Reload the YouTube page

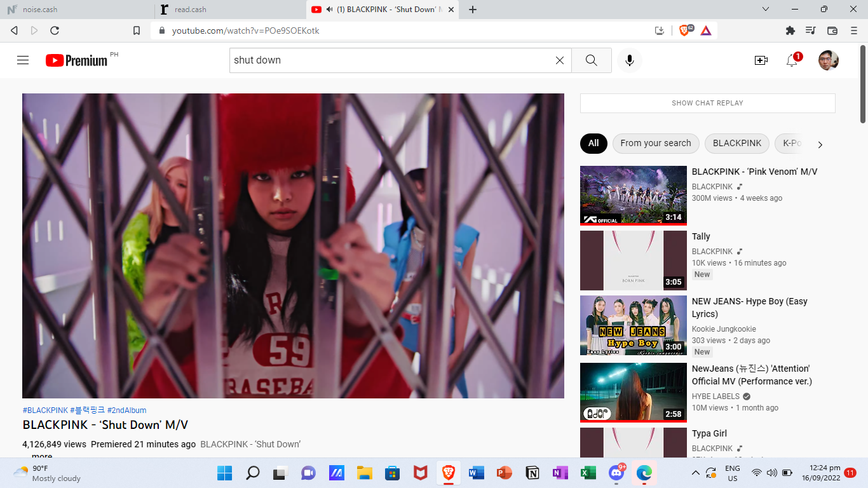click(x=55, y=30)
